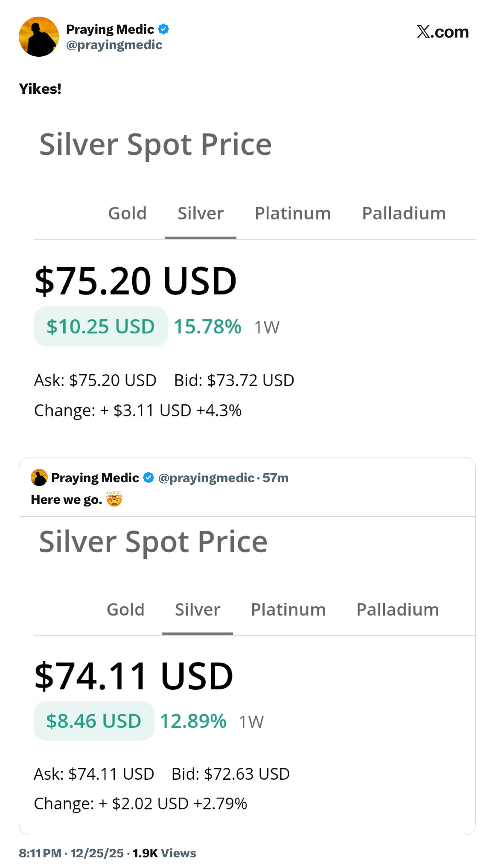
Task: Select the Gold tab in upper chart
Action: pos(127,213)
